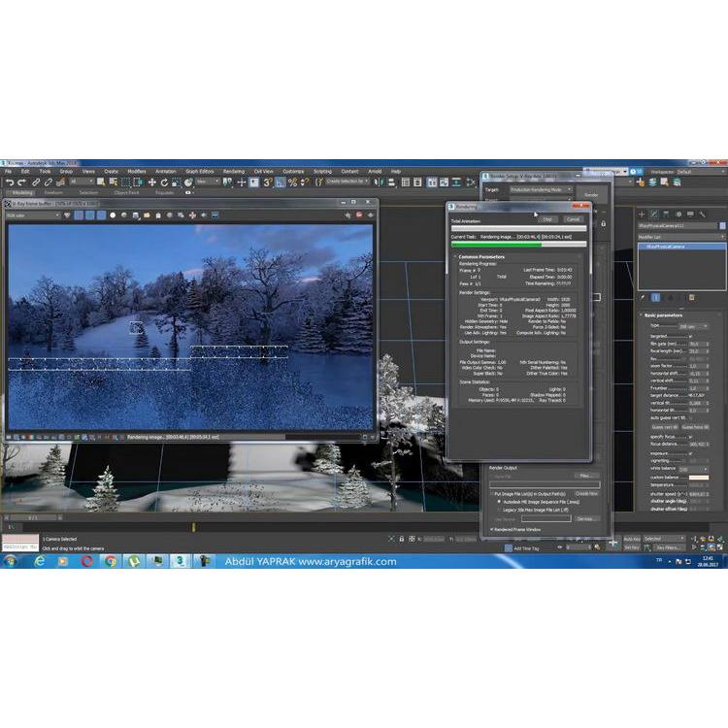Click the Undo arrow in main toolbar

click(10, 182)
